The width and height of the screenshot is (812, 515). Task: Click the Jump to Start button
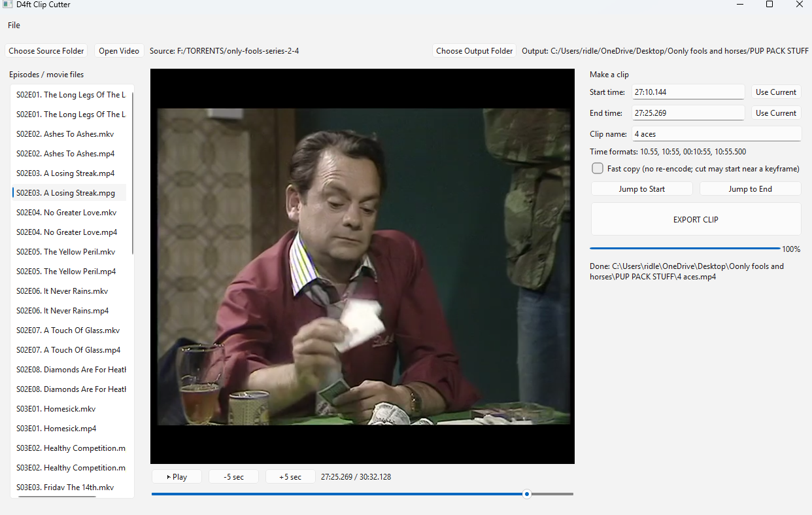(642, 189)
